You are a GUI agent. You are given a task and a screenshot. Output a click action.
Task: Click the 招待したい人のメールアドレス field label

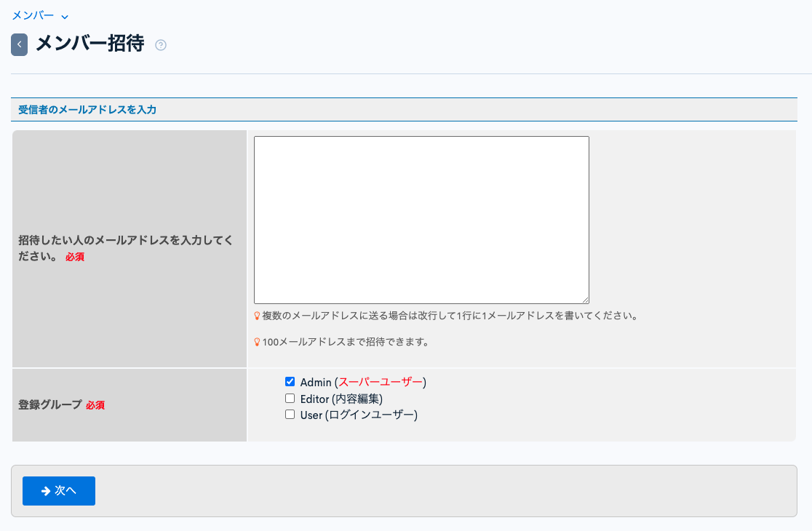(x=126, y=249)
